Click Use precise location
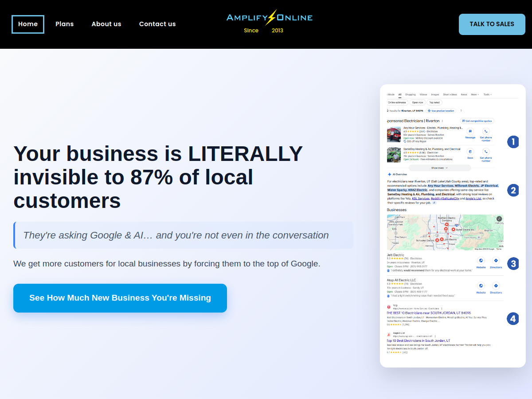Screen dimensions: 532x399 tap(441, 110)
